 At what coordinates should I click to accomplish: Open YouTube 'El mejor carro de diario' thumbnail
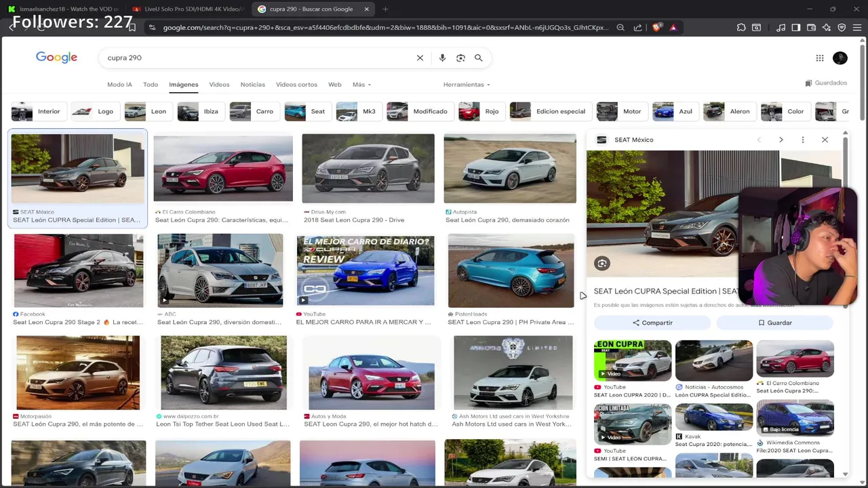tap(366, 270)
